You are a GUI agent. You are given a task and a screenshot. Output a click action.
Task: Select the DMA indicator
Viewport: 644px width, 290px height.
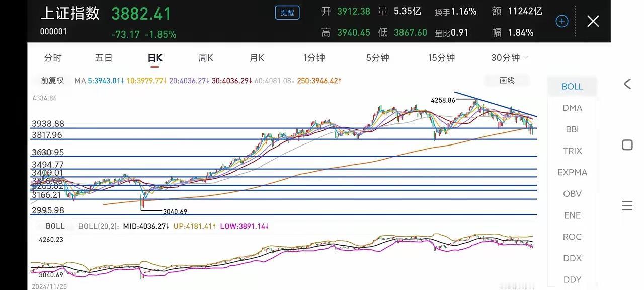pyautogui.click(x=572, y=108)
